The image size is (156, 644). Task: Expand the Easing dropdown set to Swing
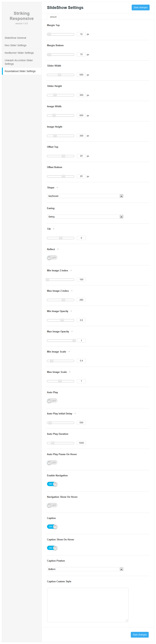(85, 217)
